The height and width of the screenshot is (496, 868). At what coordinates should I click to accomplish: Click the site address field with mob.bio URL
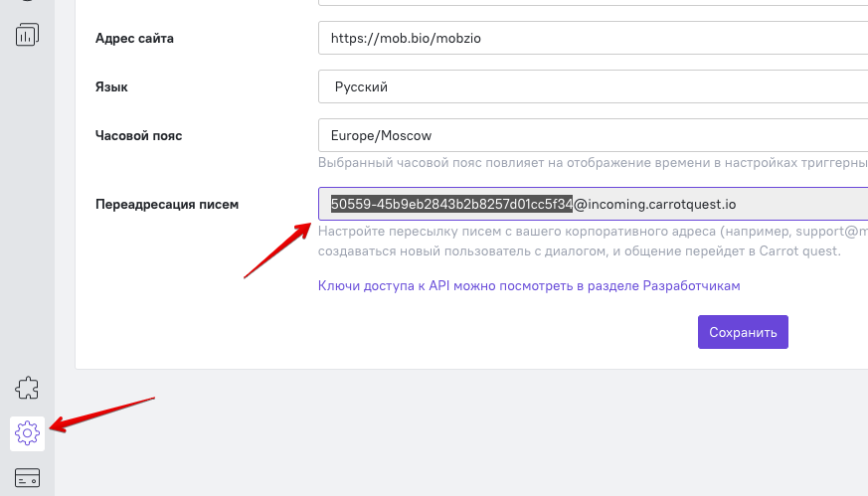(593, 38)
